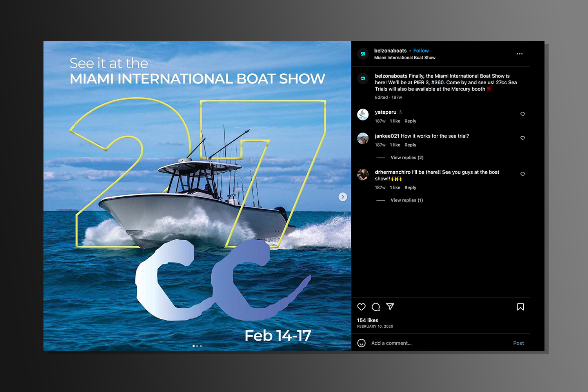
Task: Open belzonaboats username in post header
Action: (390, 51)
